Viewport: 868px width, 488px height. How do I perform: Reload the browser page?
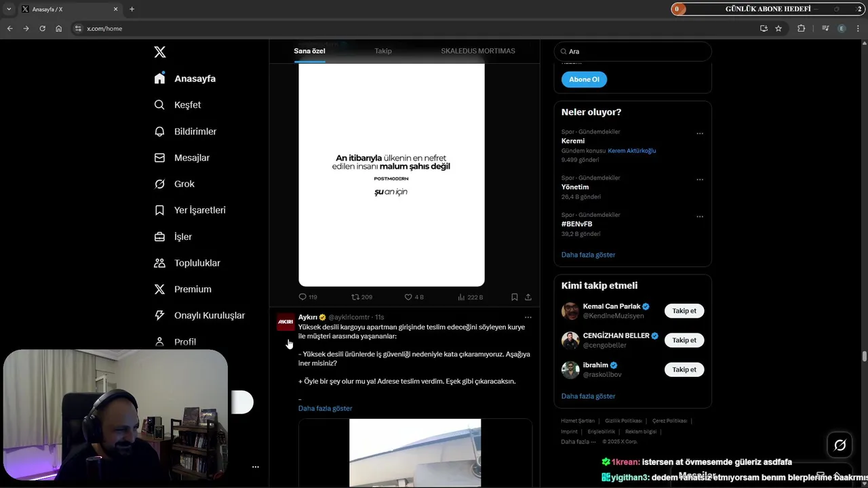click(x=42, y=28)
